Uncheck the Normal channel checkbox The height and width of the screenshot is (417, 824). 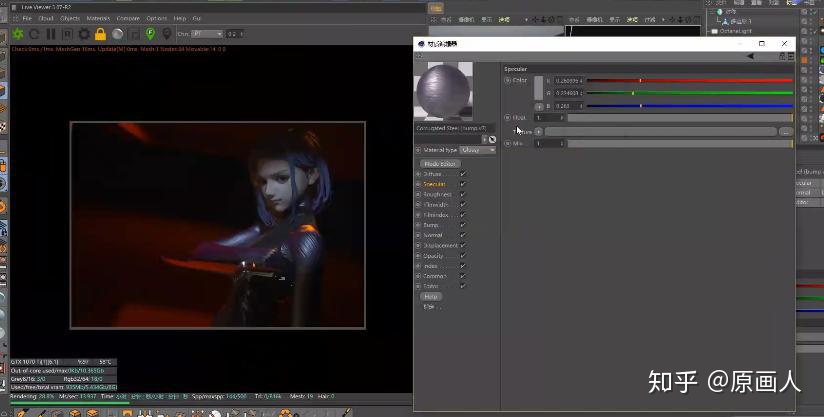(x=463, y=235)
